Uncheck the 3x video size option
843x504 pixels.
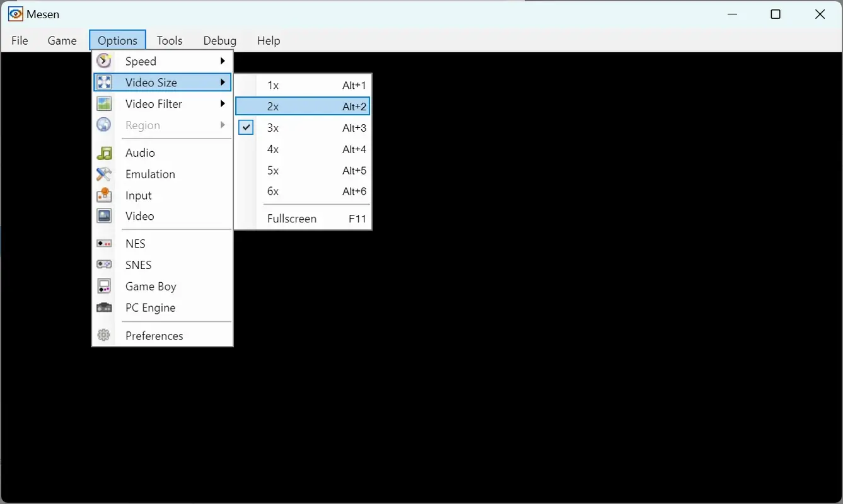pos(245,127)
